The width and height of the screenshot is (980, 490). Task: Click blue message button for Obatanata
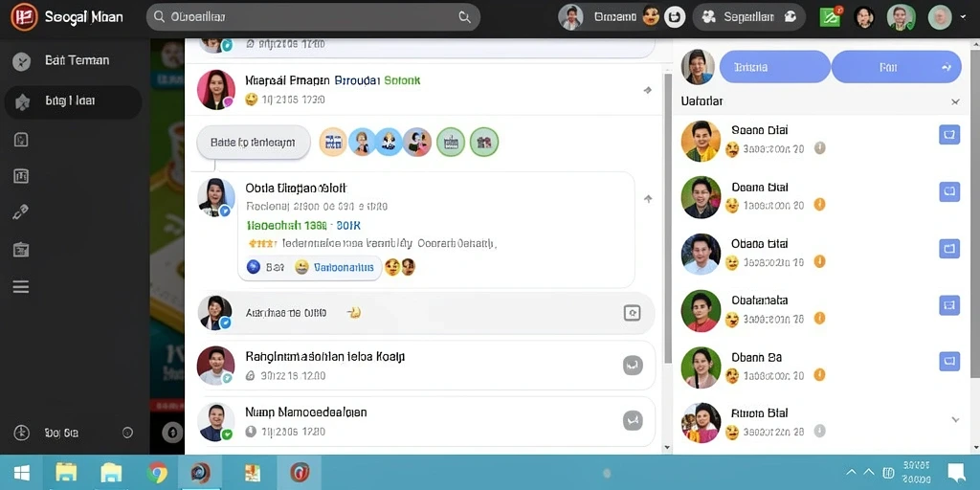coord(949,305)
